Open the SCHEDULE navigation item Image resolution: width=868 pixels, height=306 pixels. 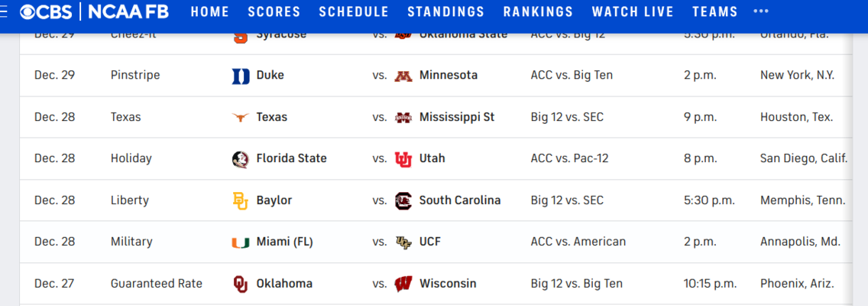click(354, 11)
